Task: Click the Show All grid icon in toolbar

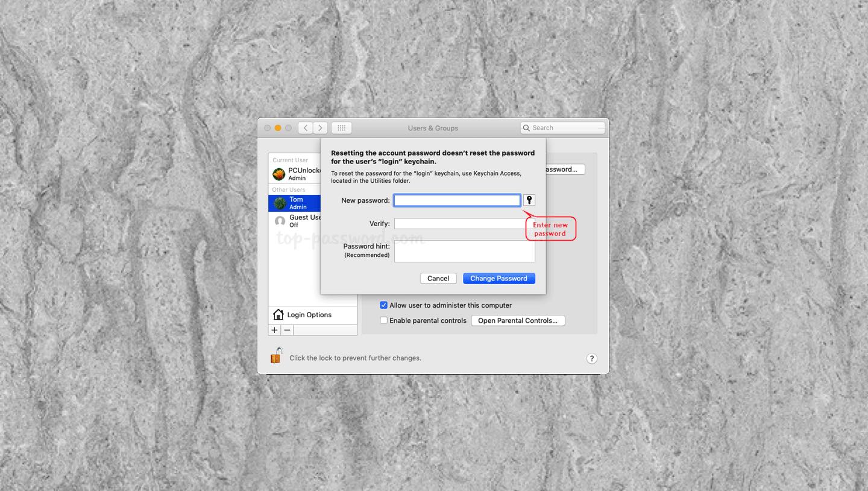Action: [341, 127]
